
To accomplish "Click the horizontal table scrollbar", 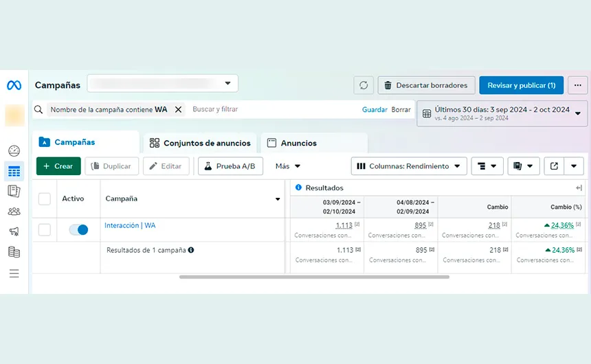I will [x=314, y=277].
